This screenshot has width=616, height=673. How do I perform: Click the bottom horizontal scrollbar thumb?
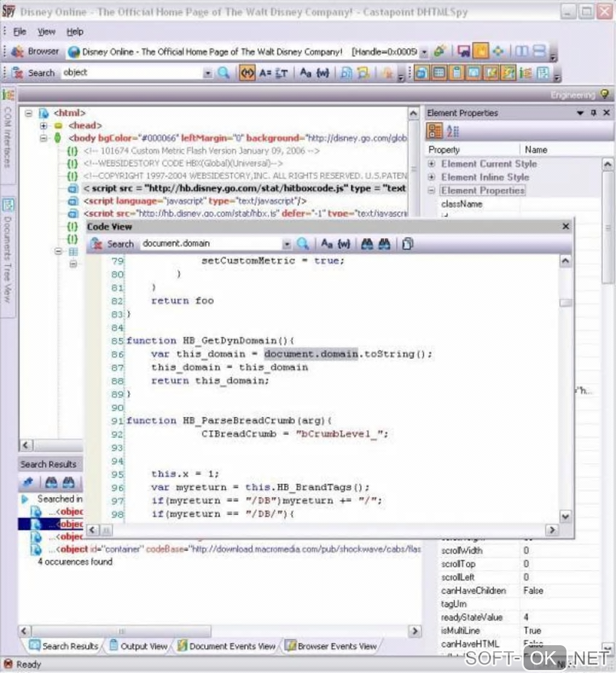[121, 631]
